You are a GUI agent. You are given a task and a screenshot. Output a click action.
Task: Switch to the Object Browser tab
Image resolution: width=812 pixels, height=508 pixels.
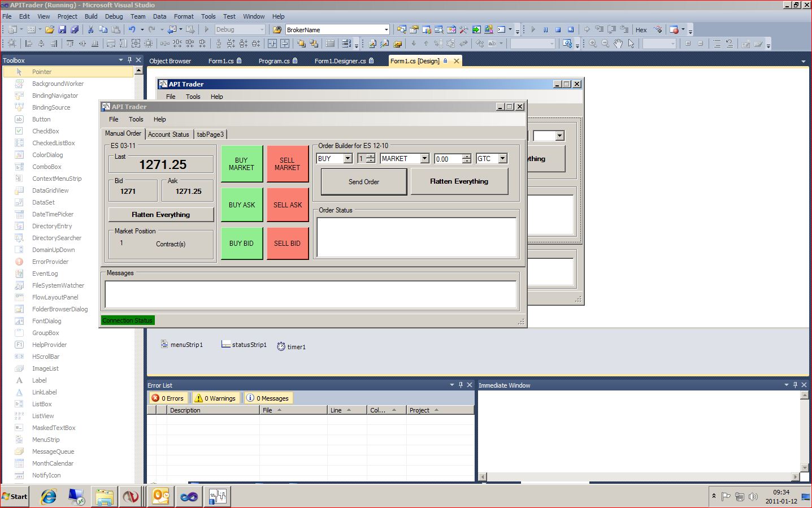[x=170, y=61]
